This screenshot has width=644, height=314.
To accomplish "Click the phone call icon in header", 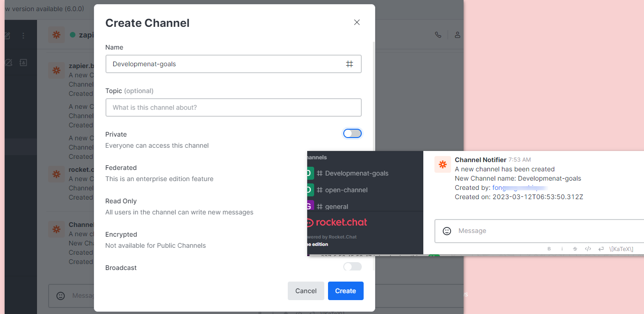I will [438, 35].
